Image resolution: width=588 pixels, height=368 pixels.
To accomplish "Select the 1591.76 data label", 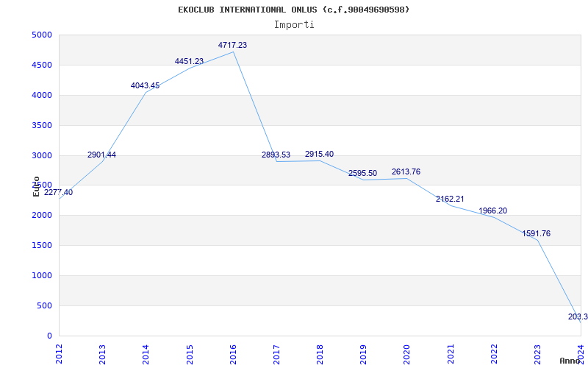I will point(537,233).
